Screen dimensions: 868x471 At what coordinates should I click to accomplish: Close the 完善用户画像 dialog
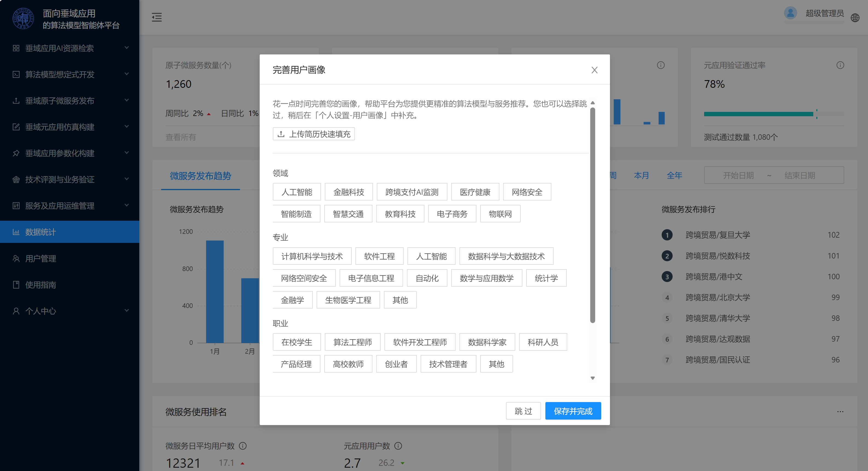coord(594,70)
